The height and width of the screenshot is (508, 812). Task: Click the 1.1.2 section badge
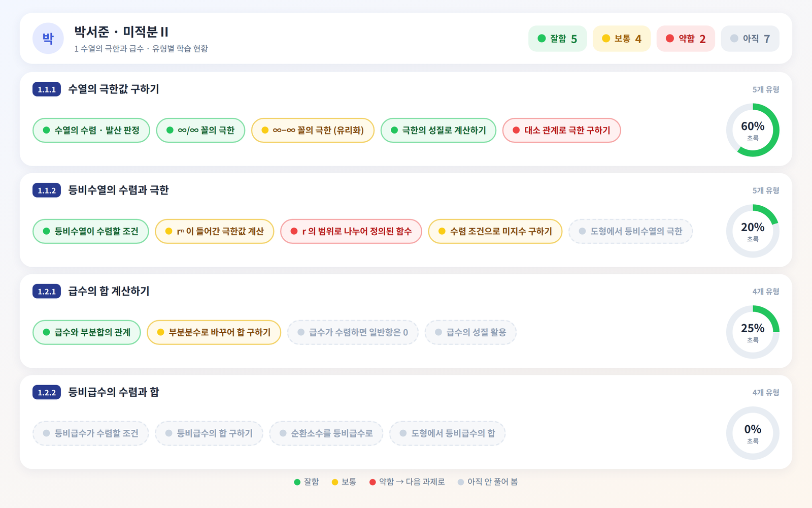click(x=47, y=190)
